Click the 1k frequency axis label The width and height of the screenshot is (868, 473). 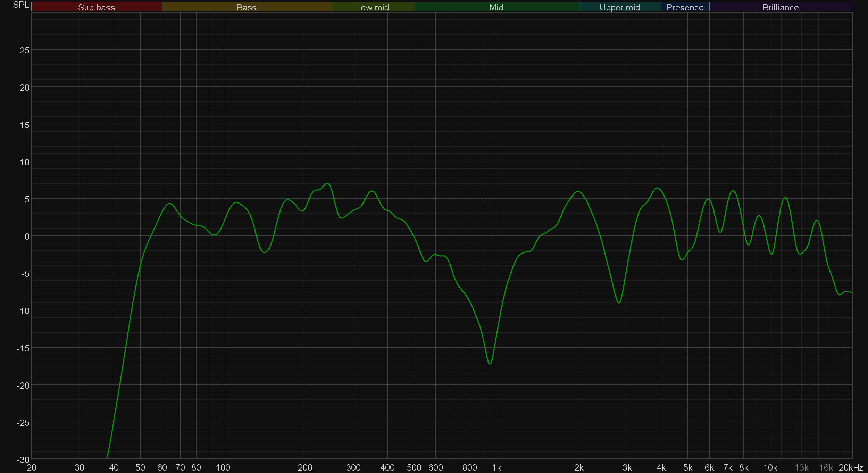(496, 467)
